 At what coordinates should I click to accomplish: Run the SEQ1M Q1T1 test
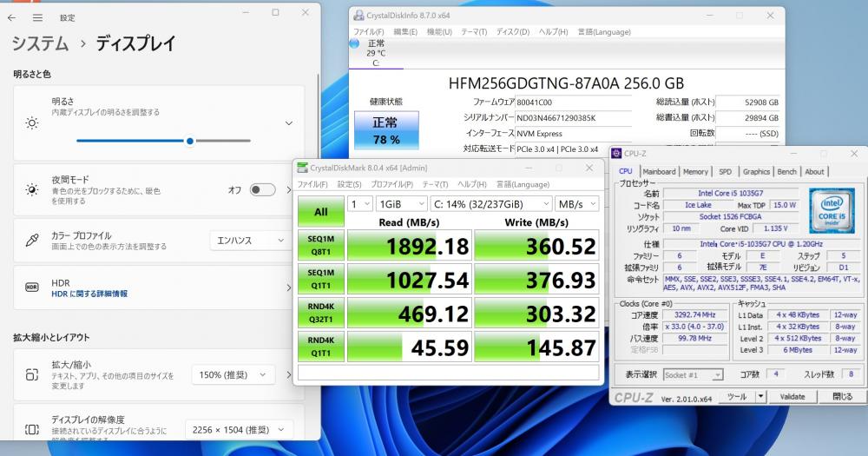click(x=321, y=279)
